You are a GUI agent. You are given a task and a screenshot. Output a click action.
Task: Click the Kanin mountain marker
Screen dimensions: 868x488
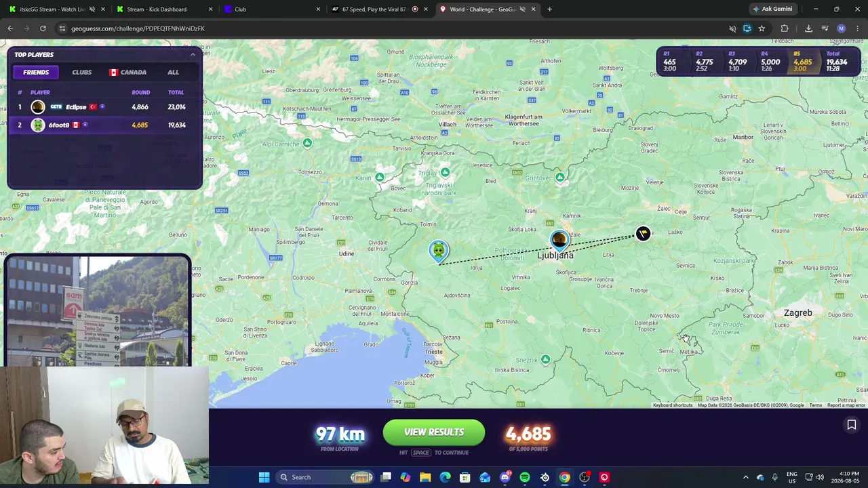[x=380, y=178]
